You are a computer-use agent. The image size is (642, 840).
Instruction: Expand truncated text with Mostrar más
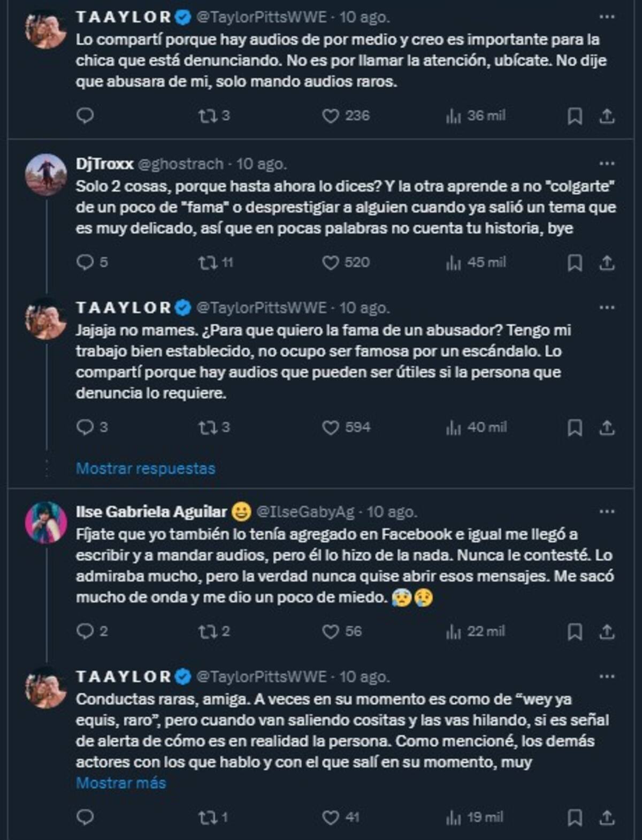click(x=121, y=782)
